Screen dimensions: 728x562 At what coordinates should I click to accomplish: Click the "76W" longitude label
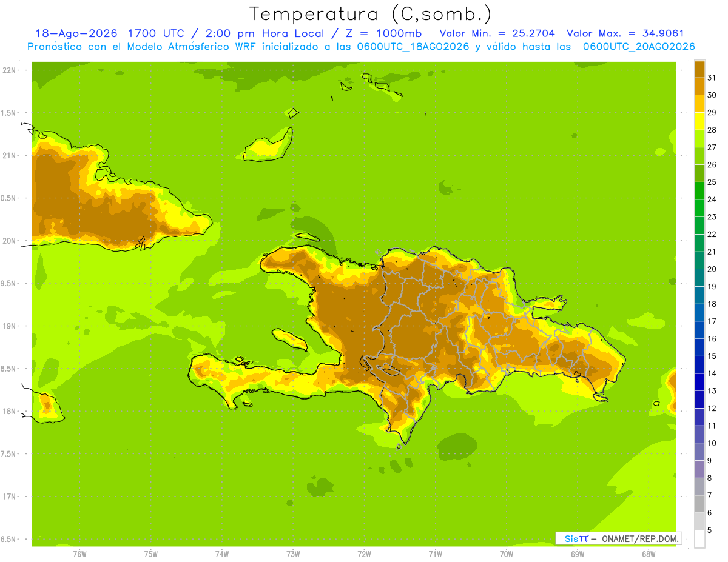pyautogui.click(x=79, y=554)
